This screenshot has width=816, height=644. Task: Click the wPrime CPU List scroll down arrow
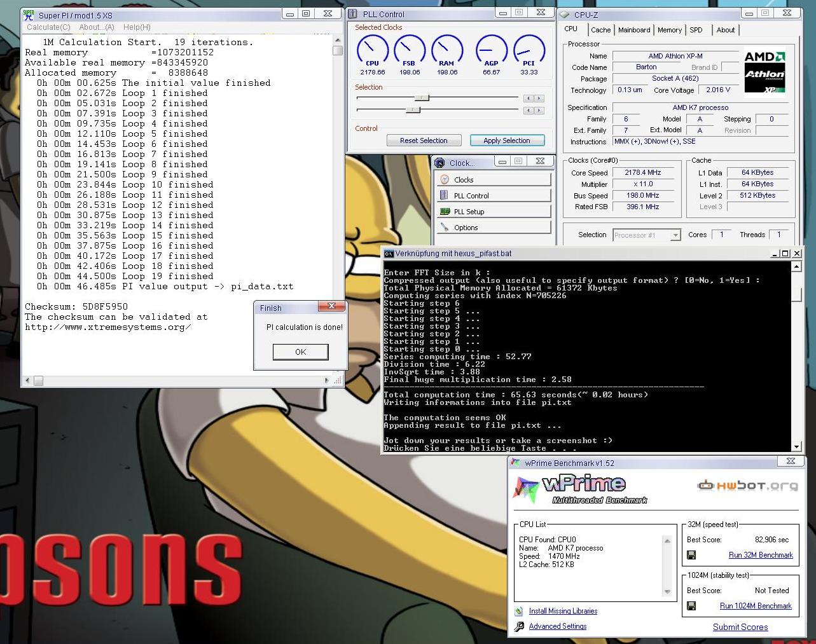[667, 591]
